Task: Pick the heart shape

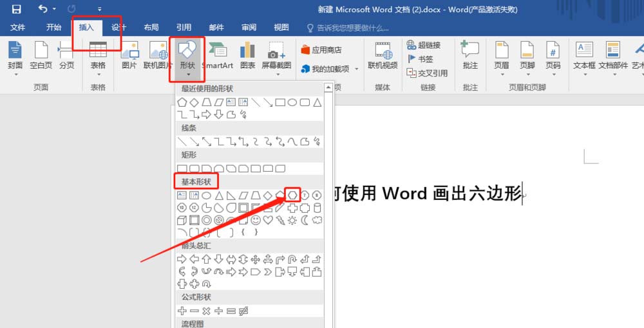Action: pos(268,221)
